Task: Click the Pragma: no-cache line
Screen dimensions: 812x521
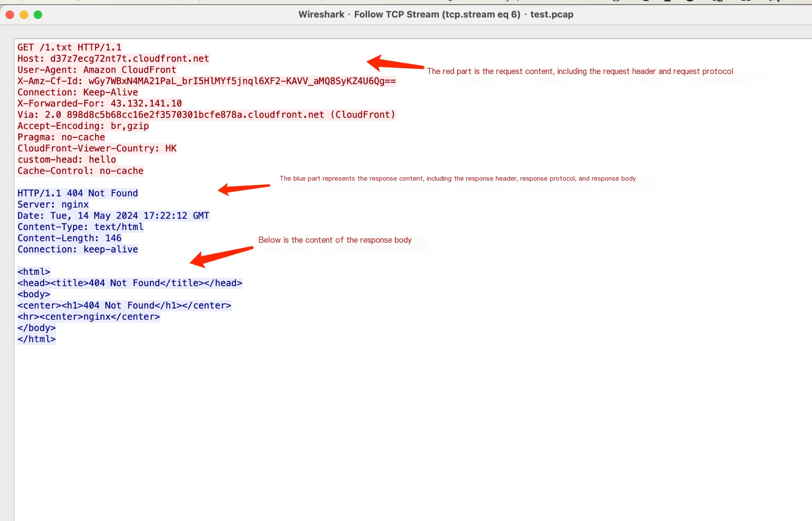Action: [x=61, y=137]
